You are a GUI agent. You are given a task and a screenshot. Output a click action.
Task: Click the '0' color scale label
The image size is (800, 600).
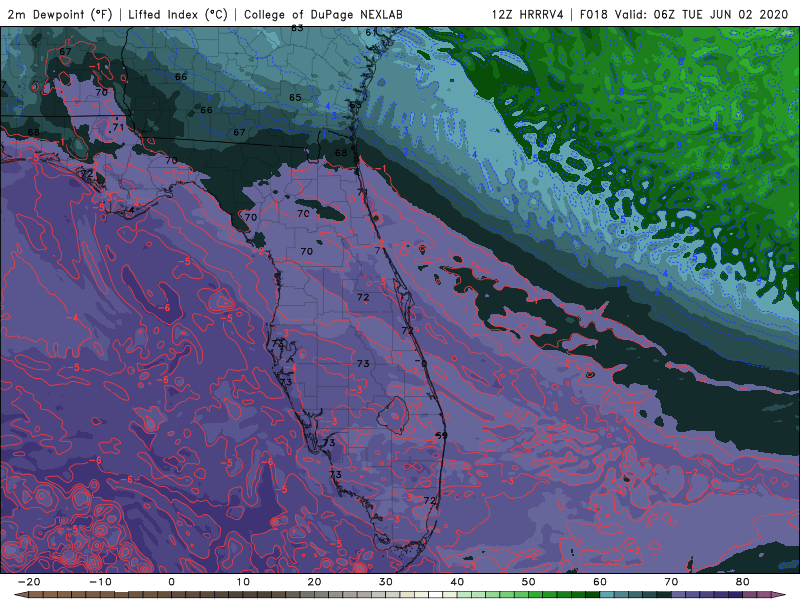tap(171, 582)
